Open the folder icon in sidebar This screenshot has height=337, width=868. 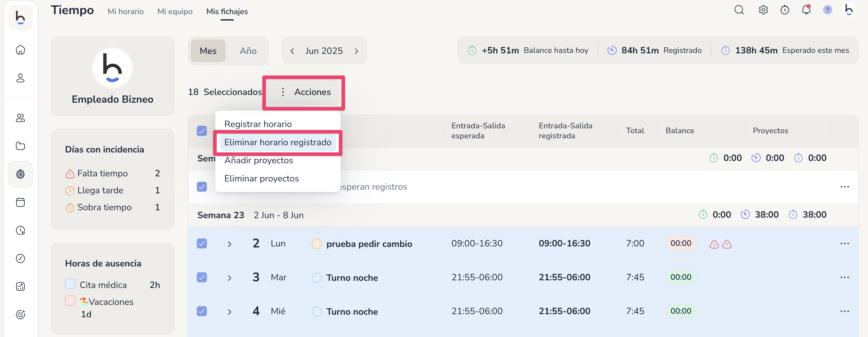pos(21,146)
